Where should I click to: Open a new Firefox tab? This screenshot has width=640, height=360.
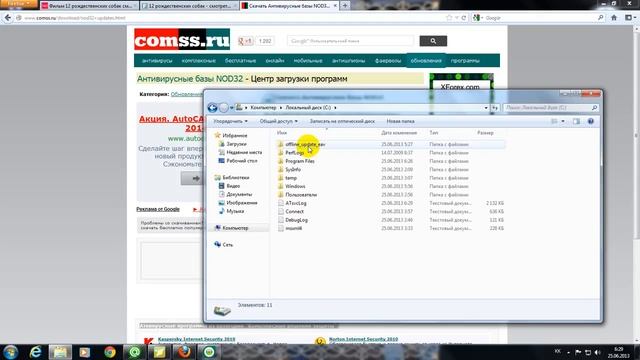point(345,6)
